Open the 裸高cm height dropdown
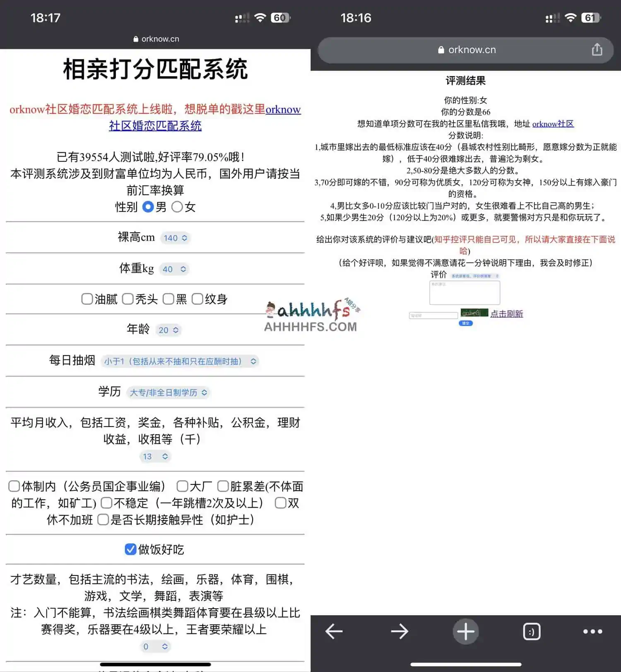The height and width of the screenshot is (672, 621). pyautogui.click(x=175, y=238)
